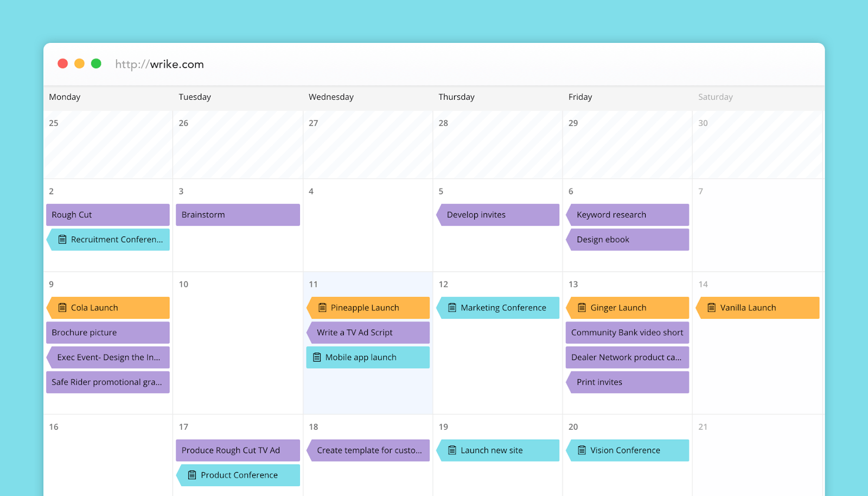868x496 pixels.
Task: Open the Print invites task
Action: coord(627,382)
